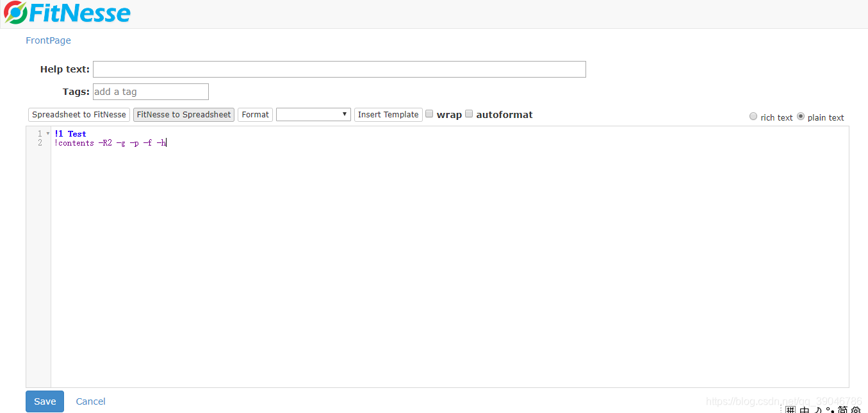868x413 pixels.
Task: Click the '!1 Test' line in editor
Action: click(x=70, y=134)
